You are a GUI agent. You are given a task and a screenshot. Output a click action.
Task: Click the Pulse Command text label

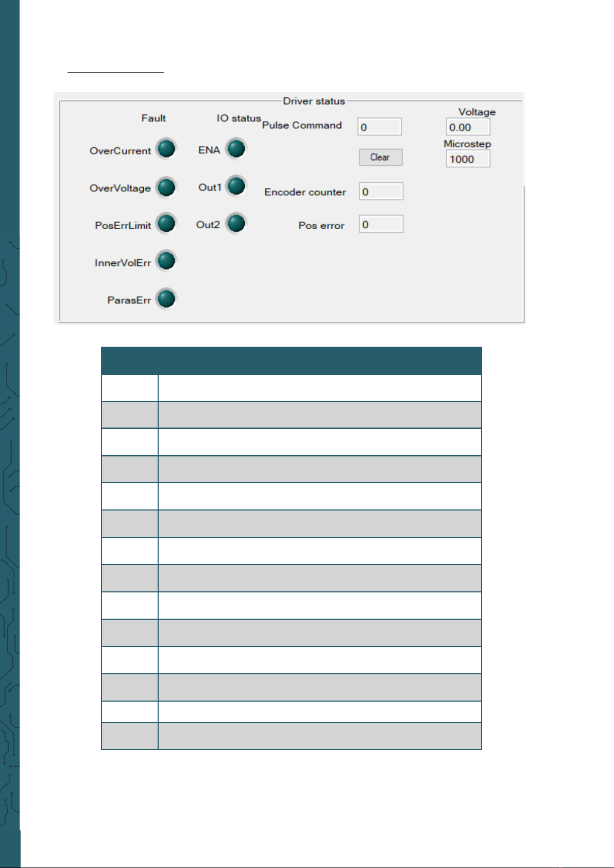tap(302, 125)
